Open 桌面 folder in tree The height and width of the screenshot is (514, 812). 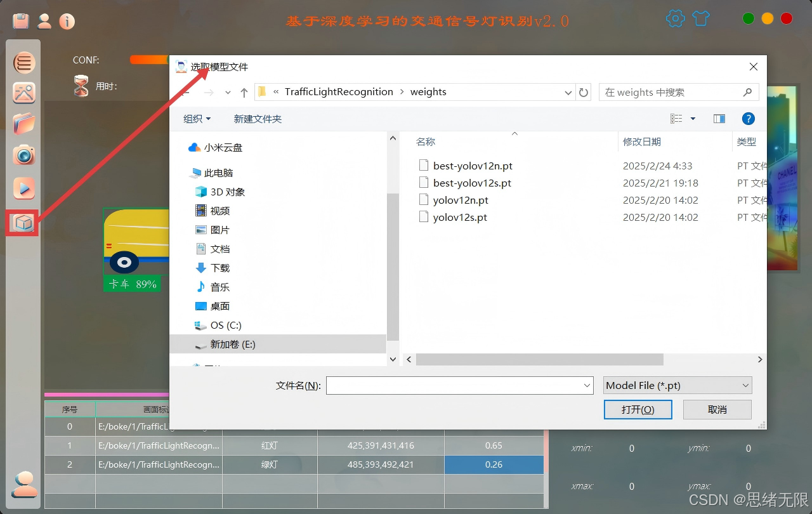pyautogui.click(x=213, y=306)
